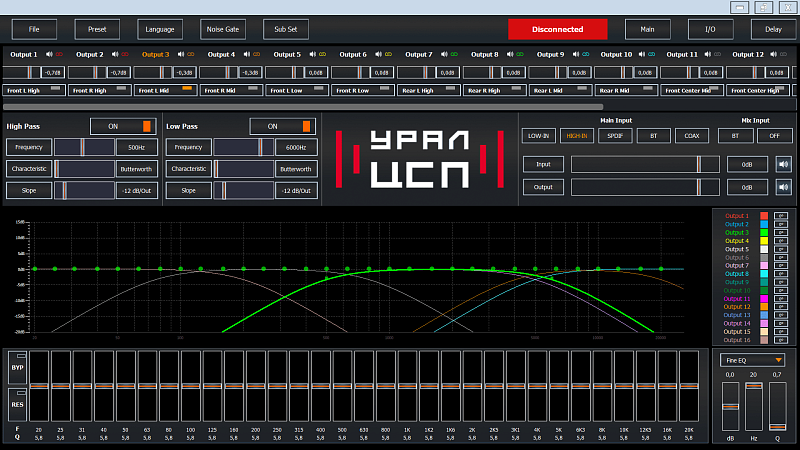Click the link icon next to Output 10
This screenshot has width=800, height=450.
point(652,55)
